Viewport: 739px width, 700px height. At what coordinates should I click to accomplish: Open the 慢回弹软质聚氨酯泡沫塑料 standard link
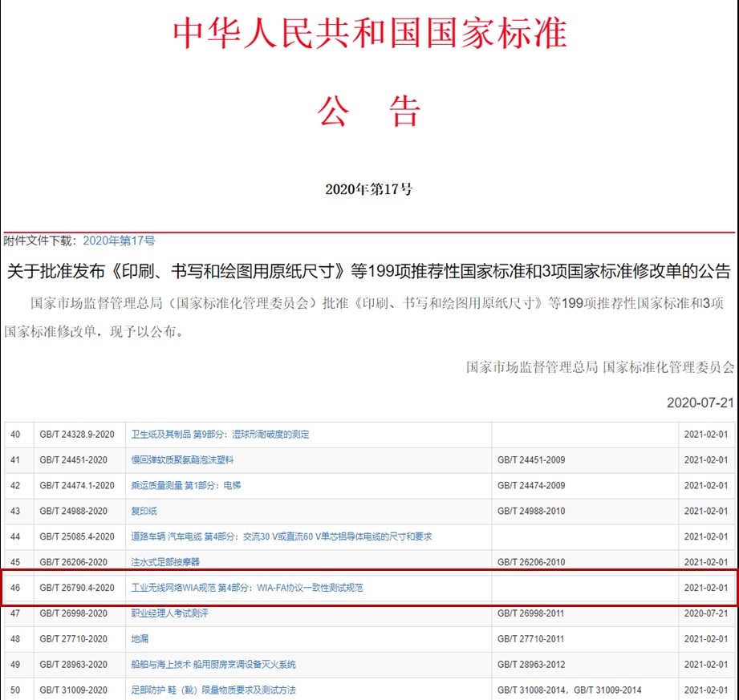182,460
